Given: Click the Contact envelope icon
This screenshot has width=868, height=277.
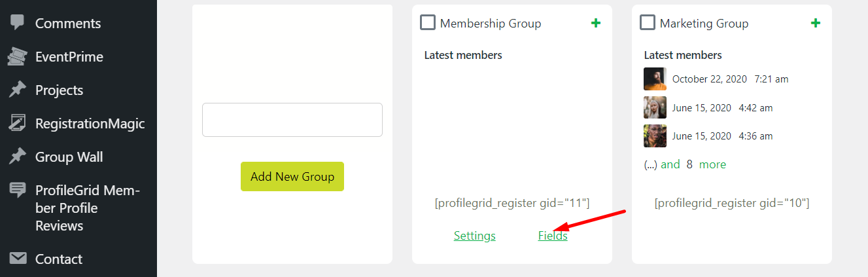Looking at the screenshot, I should tap(18, 259).
